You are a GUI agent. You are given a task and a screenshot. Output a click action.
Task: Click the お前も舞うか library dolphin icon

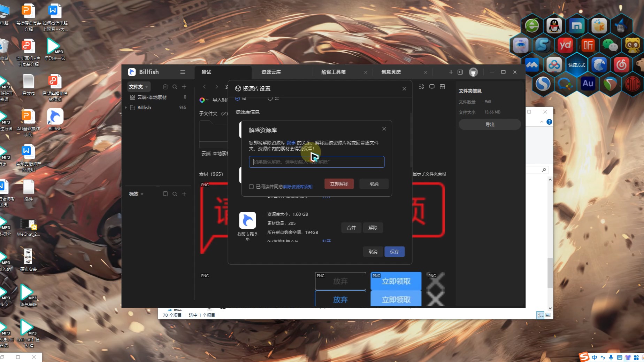click(247, 220)
